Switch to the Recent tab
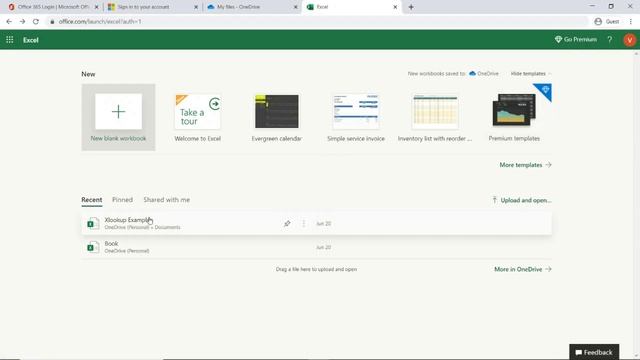The image size is (640, 360). point(91,200)
